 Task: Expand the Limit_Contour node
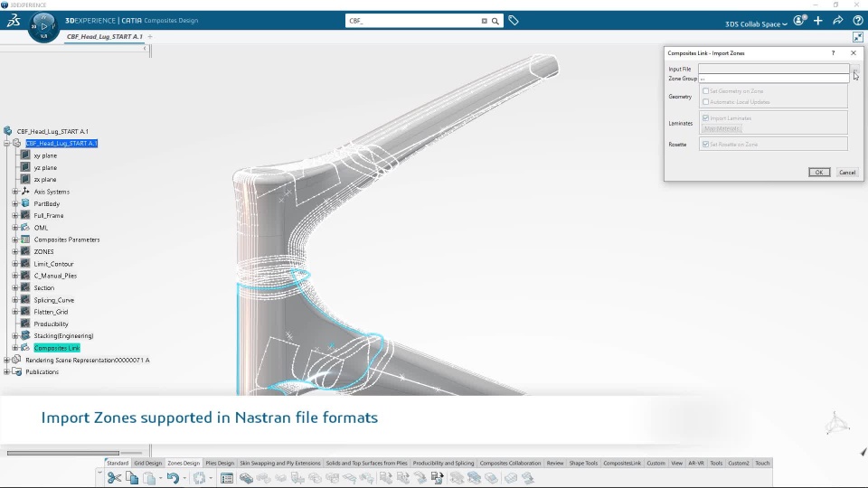tap(15, 263)
